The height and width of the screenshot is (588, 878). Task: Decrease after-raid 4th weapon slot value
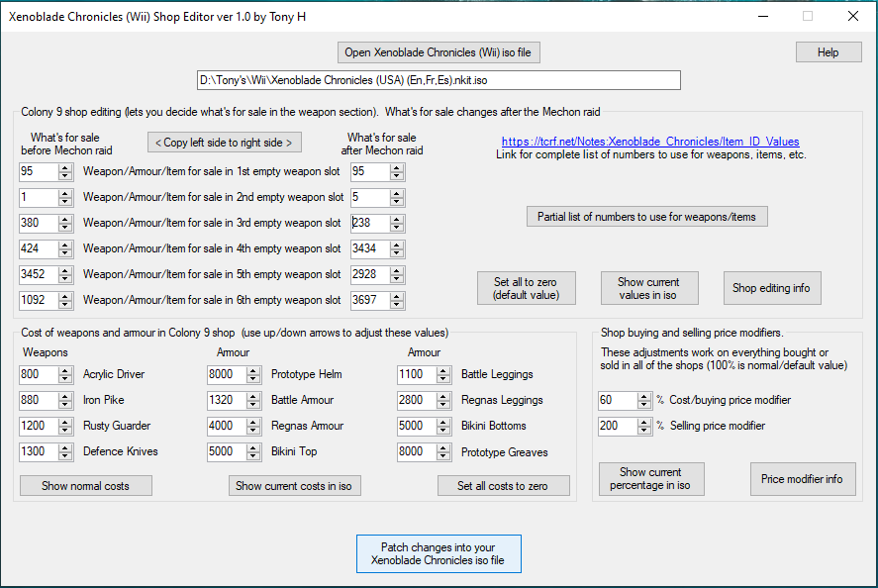(x=397, y=252)
